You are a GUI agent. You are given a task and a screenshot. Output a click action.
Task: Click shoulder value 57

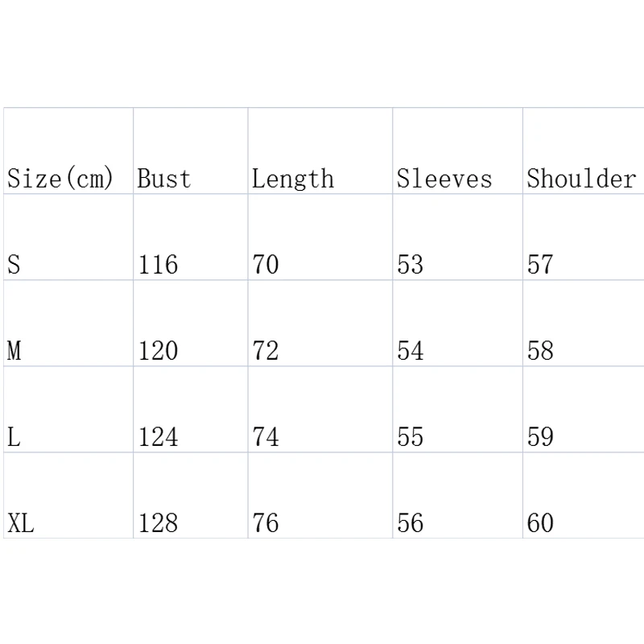[540, 264]
